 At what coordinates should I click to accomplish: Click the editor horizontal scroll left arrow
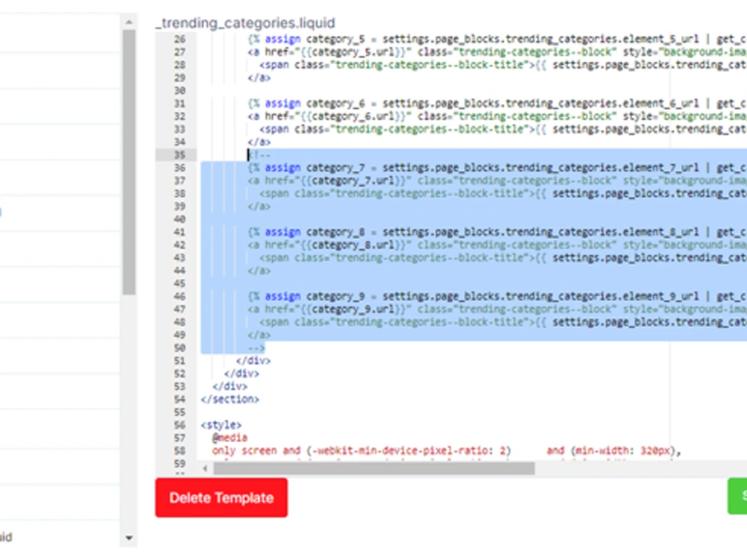pos(205,469)
